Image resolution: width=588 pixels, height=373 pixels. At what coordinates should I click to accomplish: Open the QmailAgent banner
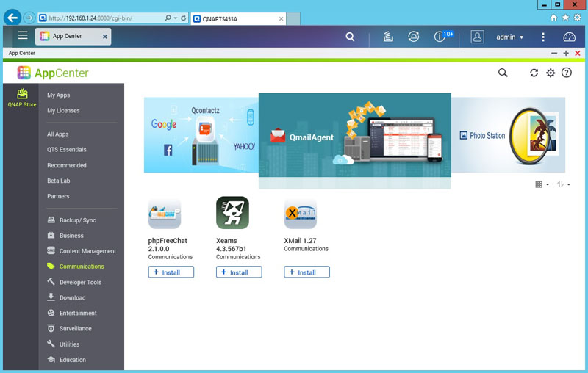coord(355,135)
